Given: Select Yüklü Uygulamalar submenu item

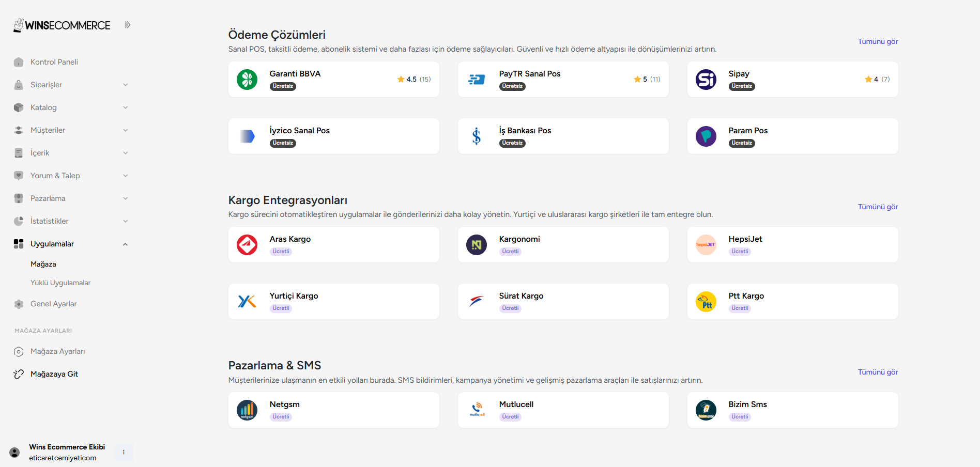Looking at the screenshot, I should pyautogui.click(x=60, y=283).
